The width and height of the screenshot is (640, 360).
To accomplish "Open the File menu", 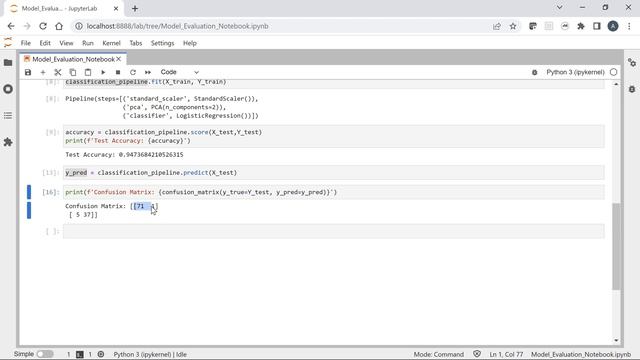I will click(x=26, y=43).
